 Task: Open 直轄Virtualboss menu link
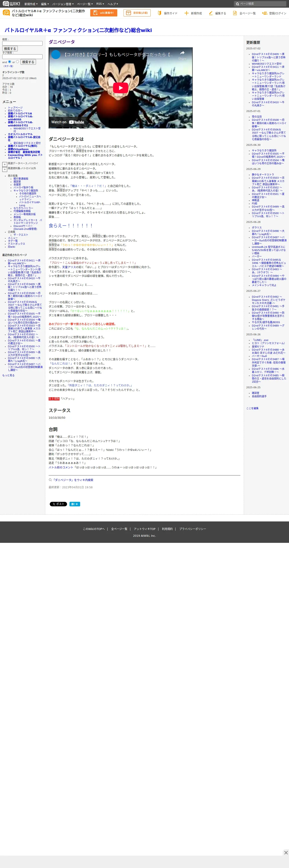click(18, 149)
